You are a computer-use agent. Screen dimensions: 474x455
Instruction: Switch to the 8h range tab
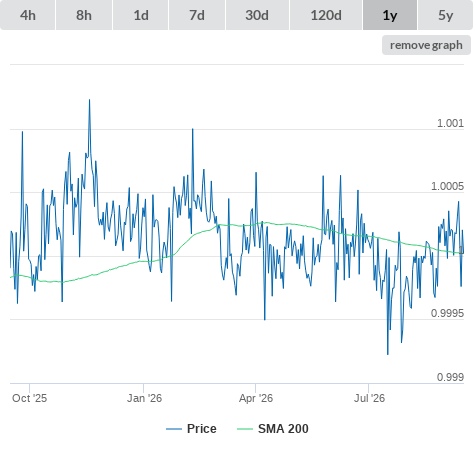coord(84,15)
